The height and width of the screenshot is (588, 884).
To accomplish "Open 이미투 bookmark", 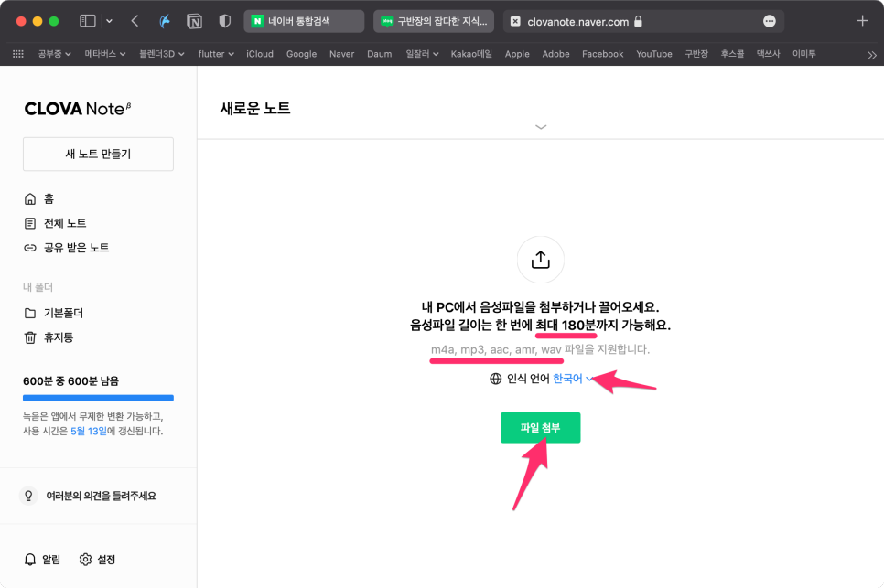I will pyautogui.click(x=804, y=54).
